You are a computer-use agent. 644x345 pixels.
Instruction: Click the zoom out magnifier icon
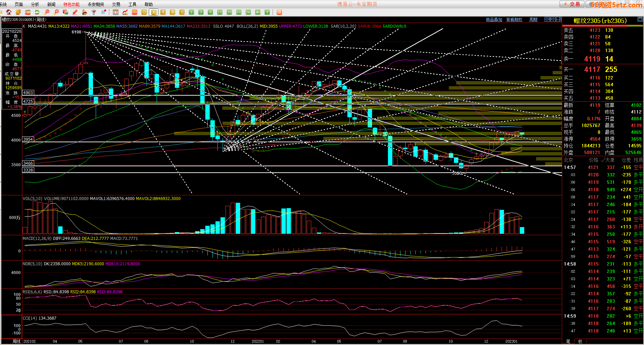coord(56,12)
